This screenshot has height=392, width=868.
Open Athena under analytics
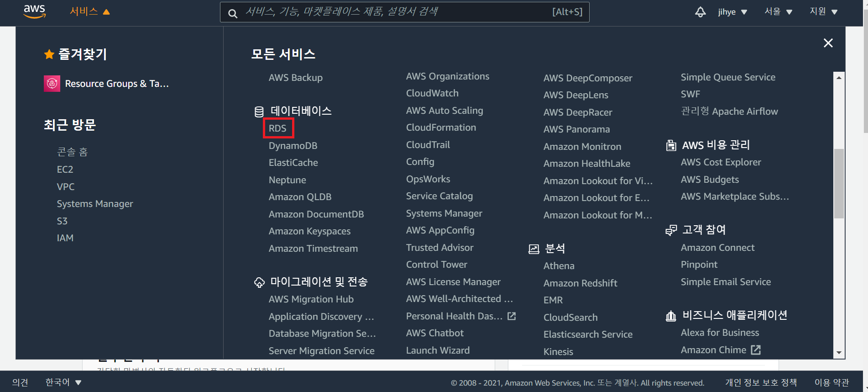pyautogui.click(x=559, y=266)
